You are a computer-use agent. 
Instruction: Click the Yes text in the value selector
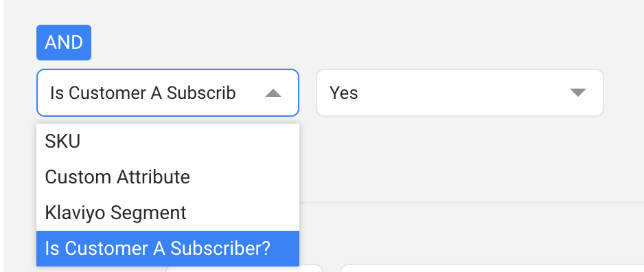click(x=344, y=93)
